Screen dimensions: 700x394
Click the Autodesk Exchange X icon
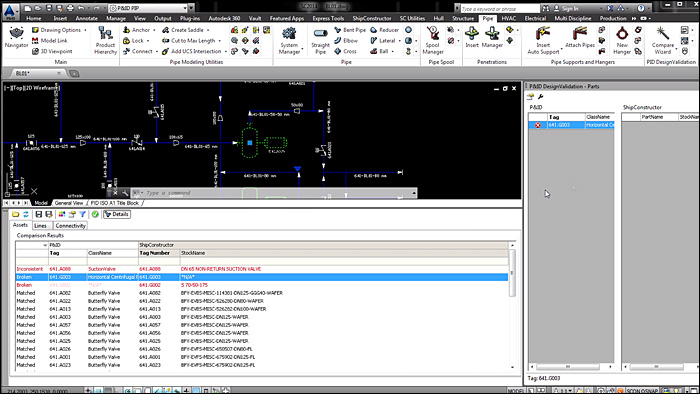click(x=610, y=8)
